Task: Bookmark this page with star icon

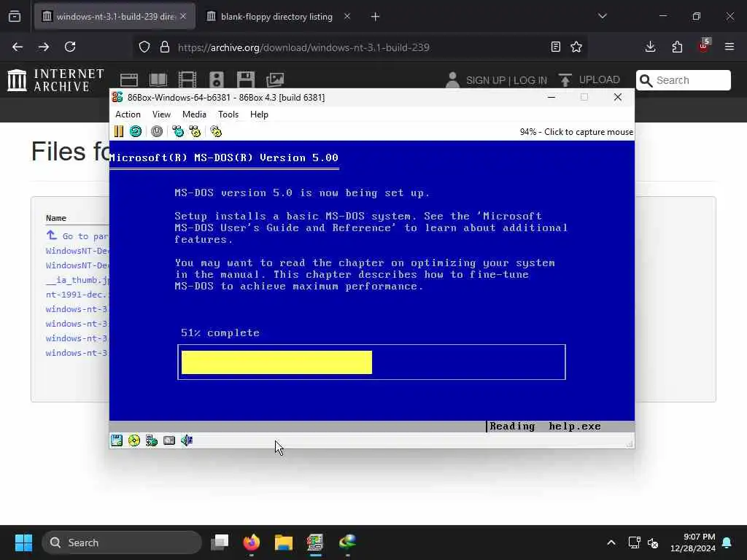Action: 576,47
